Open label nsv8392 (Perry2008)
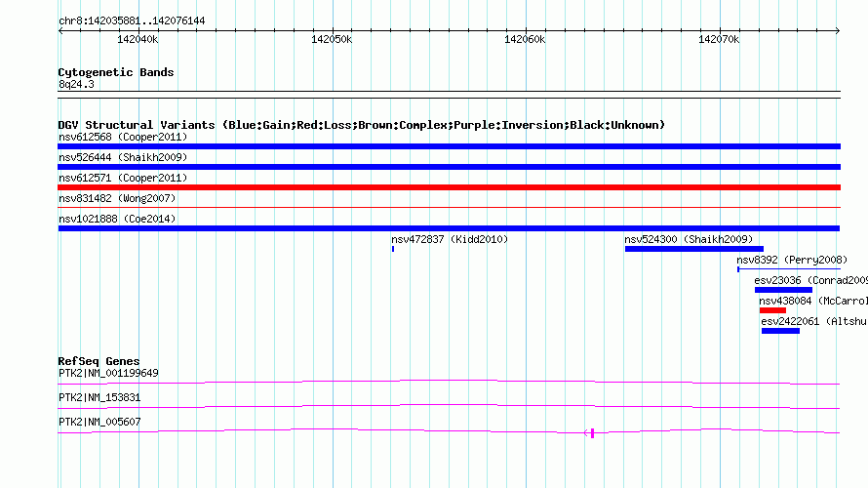 click(792, 260)
